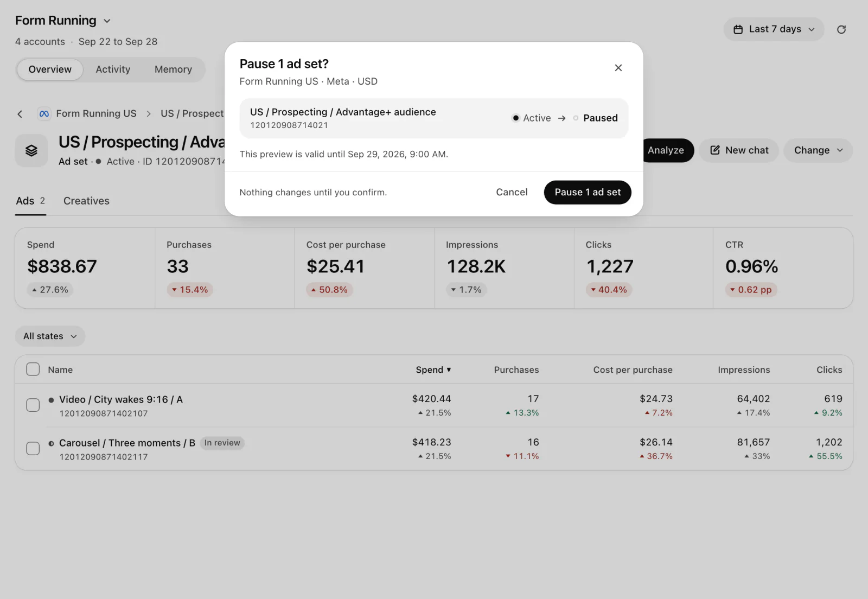Open the Video / City wakes 9:16 / A ad

(121, 399)
